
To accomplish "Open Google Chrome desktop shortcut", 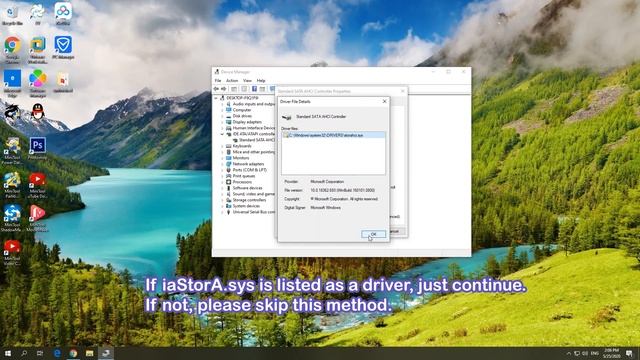I will 12,49.
